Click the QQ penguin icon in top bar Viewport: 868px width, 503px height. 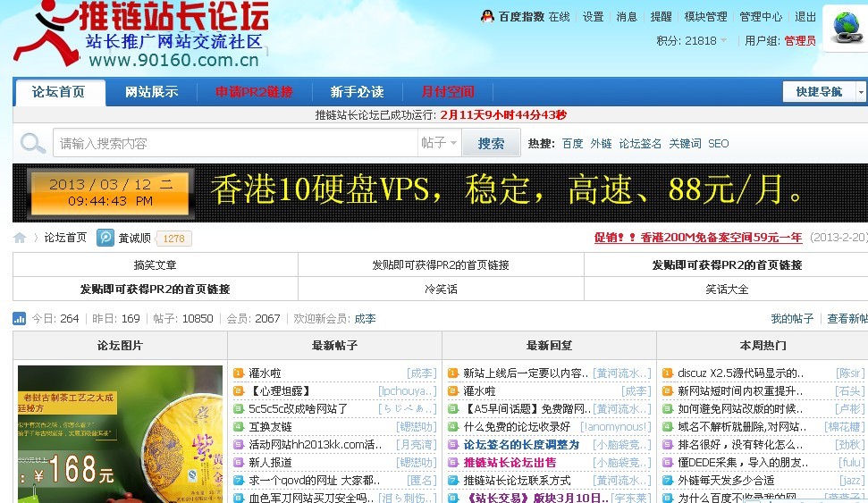click(487, 16)
